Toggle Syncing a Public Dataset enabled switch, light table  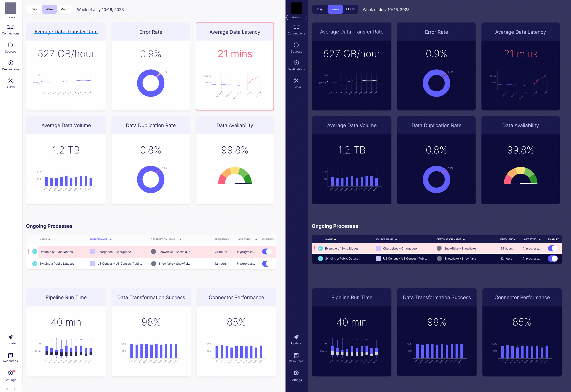click(x=267, y=263)
